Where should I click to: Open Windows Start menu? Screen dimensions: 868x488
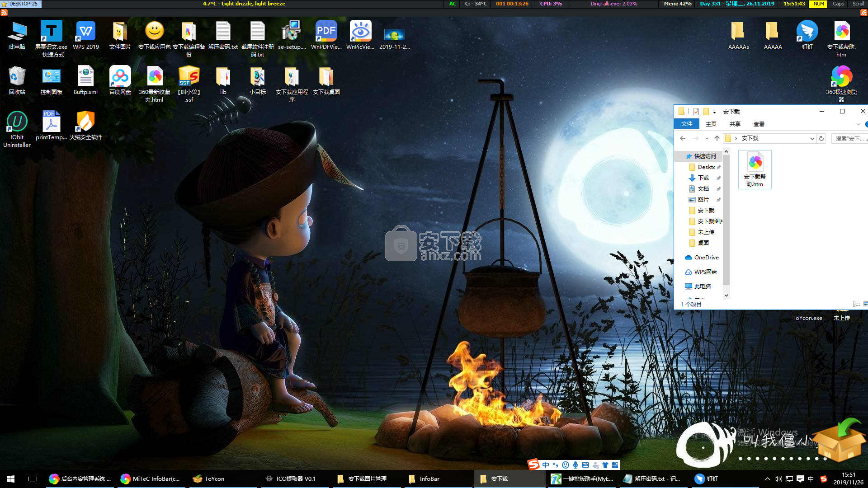click(x=11, y=479)
